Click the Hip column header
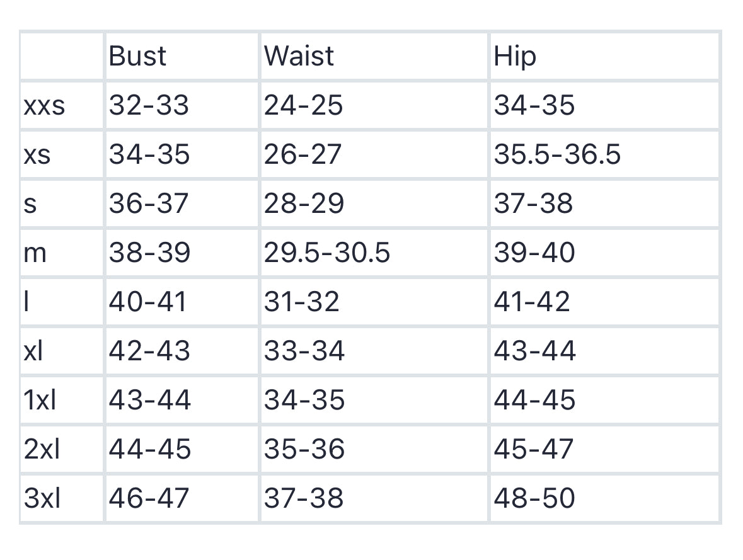The image size is (743, 560). pyautogui.click(x=515, y=56)
